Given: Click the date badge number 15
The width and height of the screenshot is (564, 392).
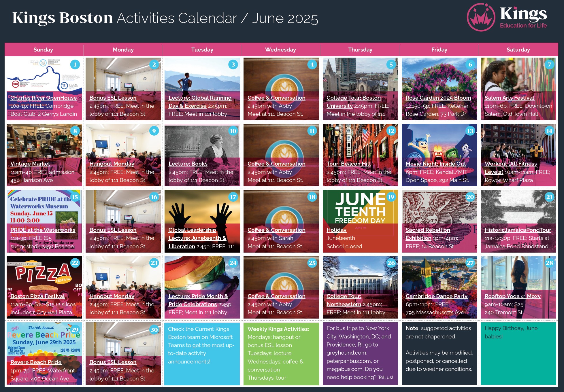Looking at the screenshot, I should [x=75, y=197].
